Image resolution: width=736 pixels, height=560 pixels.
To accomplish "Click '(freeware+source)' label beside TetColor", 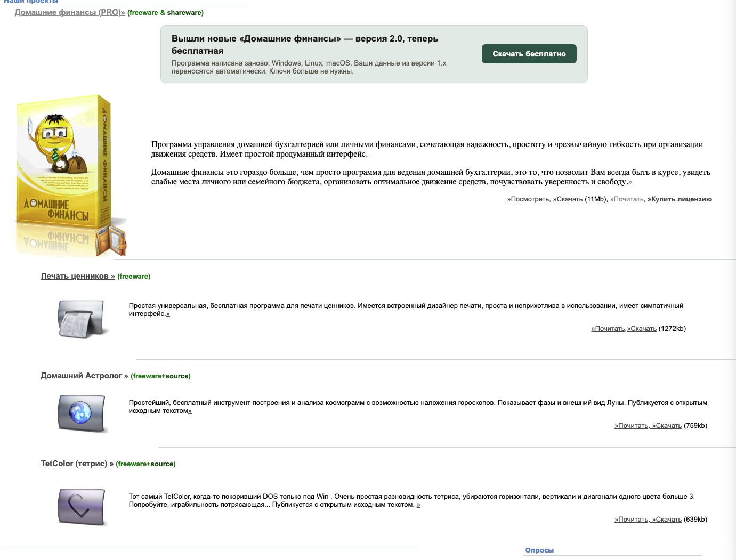I will [145, 464].
